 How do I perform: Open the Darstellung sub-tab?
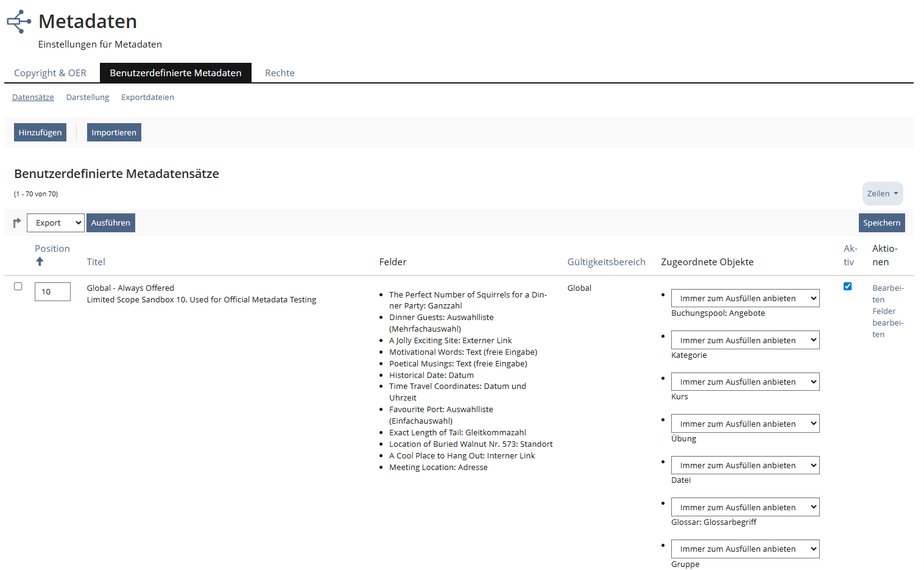88,98
